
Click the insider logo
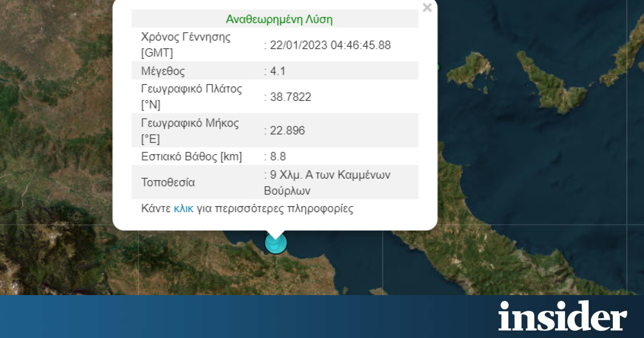pyautogui.click(x=562, y=316)
